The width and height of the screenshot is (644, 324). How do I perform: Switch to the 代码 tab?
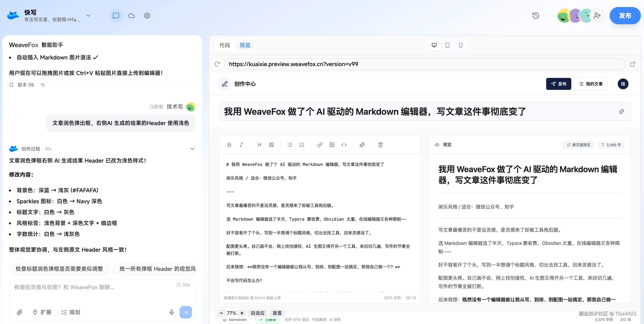click(x=225, y=45)
